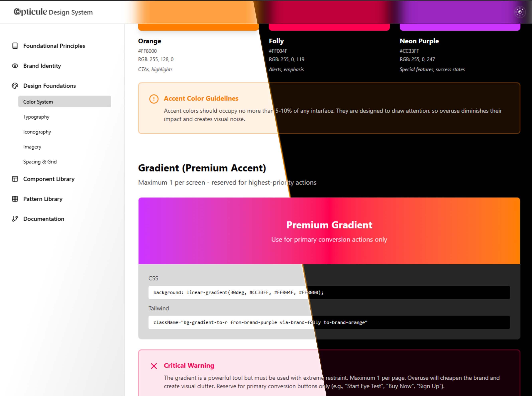Click the Brand Identity eye icon
Viewport: 532px width, 396px height.
click(x=15, y=66)
